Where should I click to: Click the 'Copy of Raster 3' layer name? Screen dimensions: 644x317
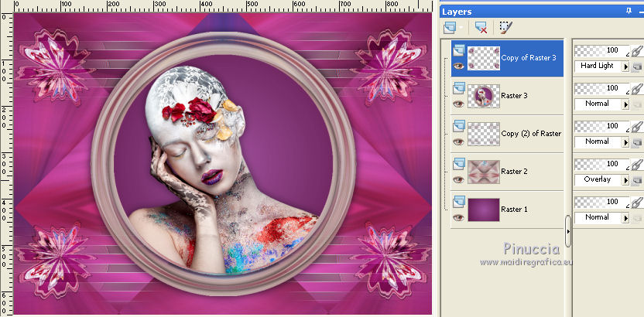[x=529, y=58]
